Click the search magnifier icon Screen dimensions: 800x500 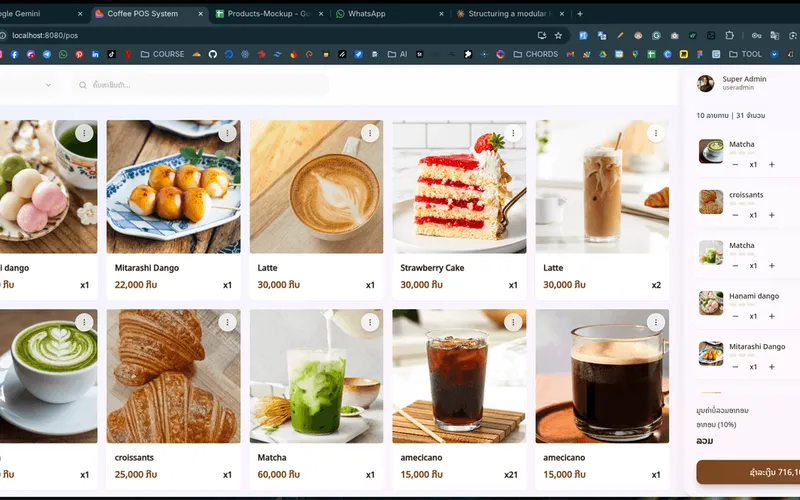[83, 85]
